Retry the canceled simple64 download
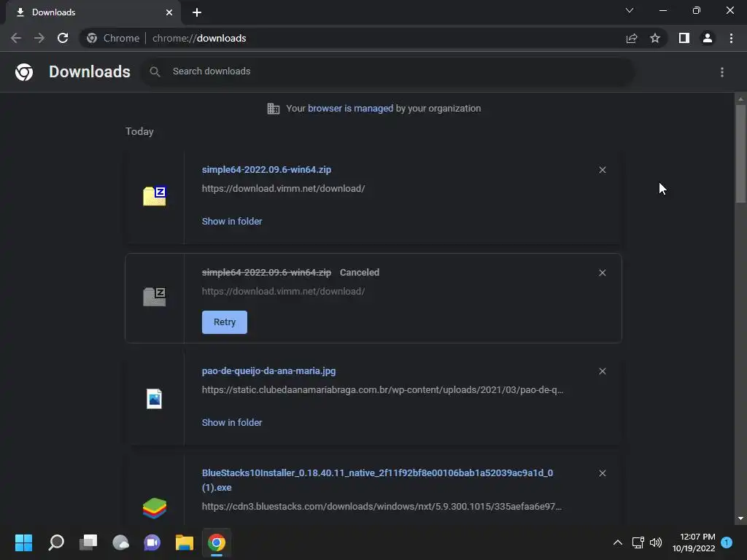The width and height of the screenshot is (747, 560). [x=225, y=322]
